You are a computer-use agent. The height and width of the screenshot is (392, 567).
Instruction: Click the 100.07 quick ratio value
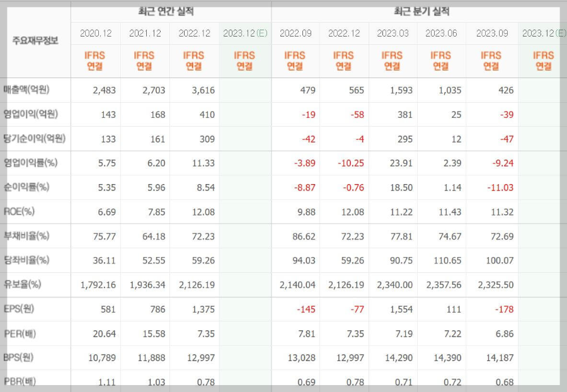click(500, 260)
